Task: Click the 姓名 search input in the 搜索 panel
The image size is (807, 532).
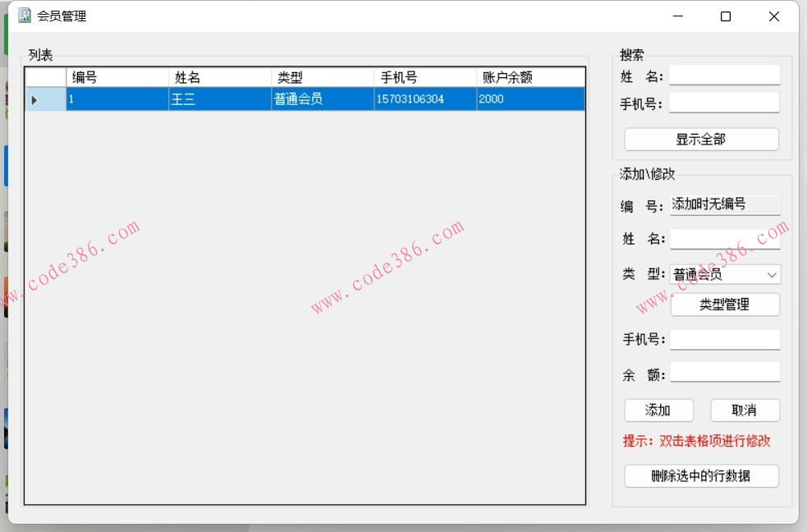Action: pyautogui.click(x=725, y=74)
